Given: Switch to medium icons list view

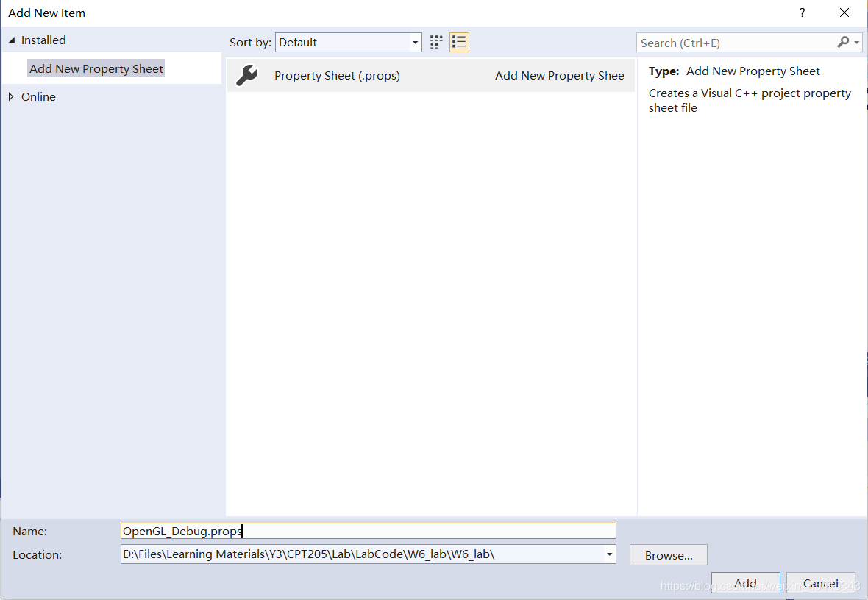Looking at the screenshot, I should tap(459, 42).
